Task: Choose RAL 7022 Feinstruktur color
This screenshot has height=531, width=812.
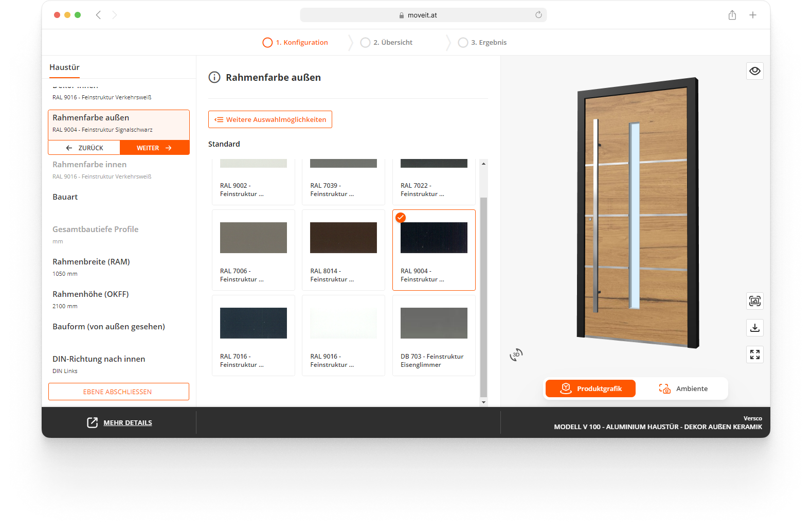Action: pyautogui.click(x=434, y=181)
